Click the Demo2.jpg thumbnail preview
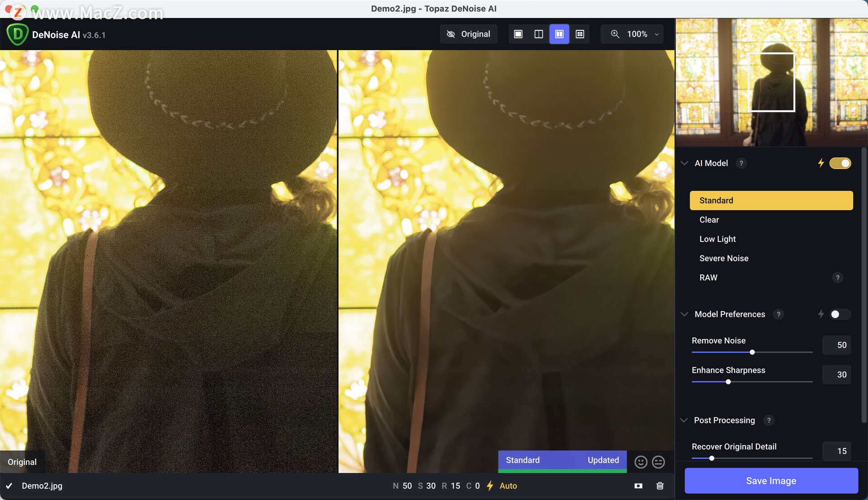868x500 pixels. (772, 84)
